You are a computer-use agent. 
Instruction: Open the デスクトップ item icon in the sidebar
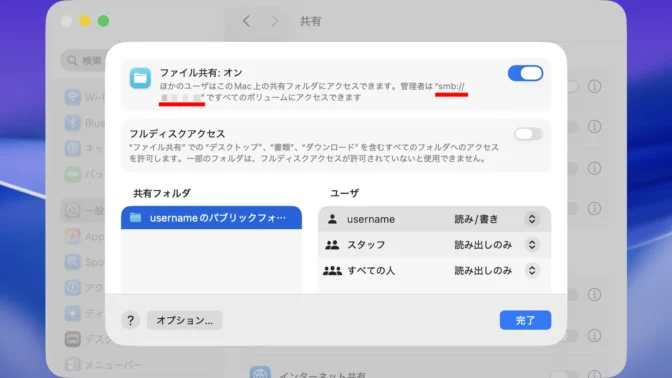click(73, 339)
